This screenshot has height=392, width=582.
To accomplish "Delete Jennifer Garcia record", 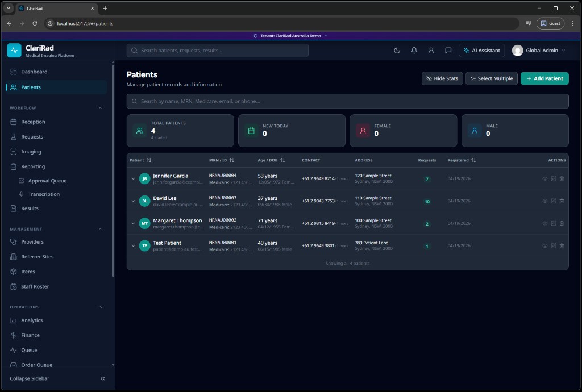I will (562, 179).
